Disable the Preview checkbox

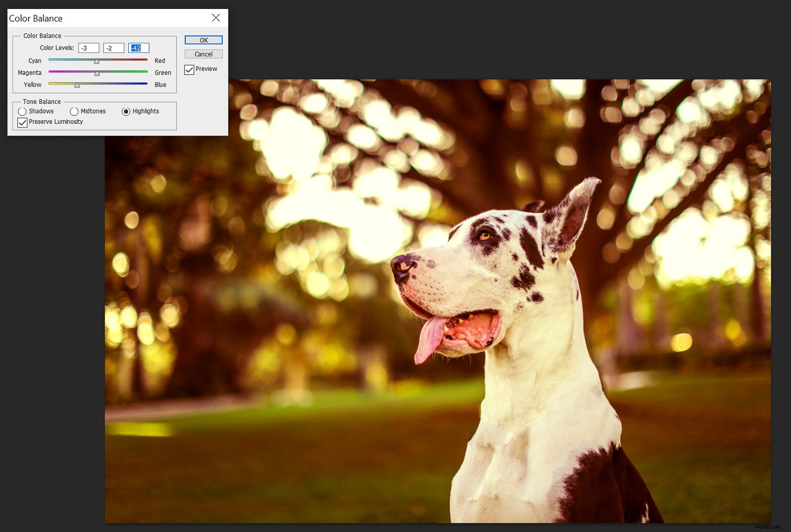coord(189,69)
